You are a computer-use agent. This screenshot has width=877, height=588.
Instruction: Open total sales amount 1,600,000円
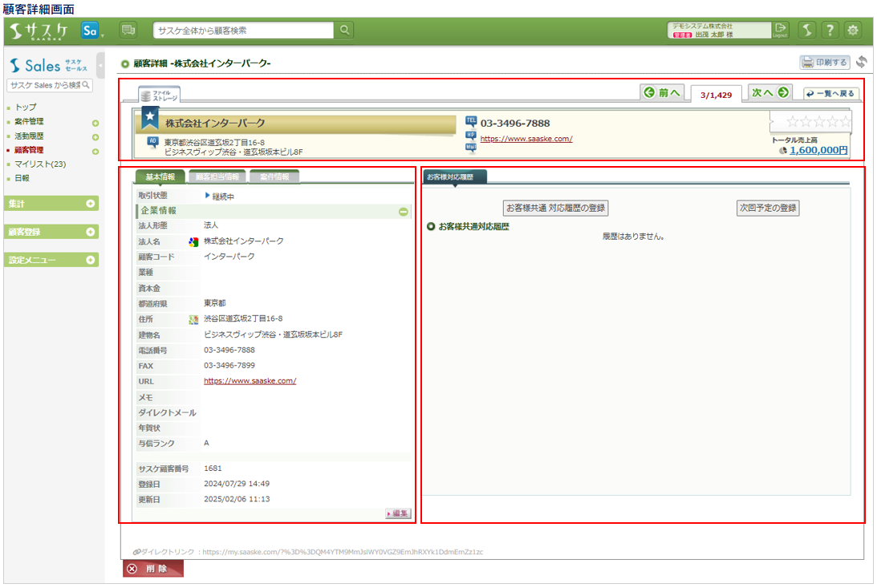[818, 150]
